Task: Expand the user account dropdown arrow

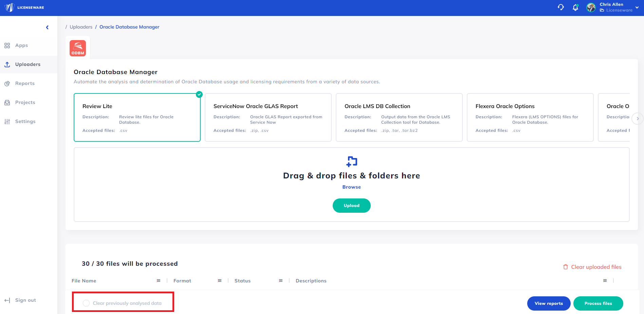Action: 637,7
